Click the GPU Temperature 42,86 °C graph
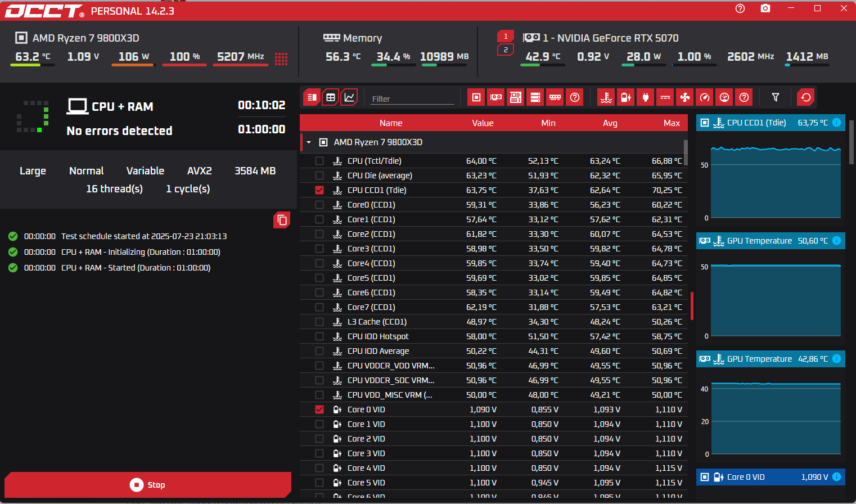Screen dimensions: 856x504 pos(776,417)
